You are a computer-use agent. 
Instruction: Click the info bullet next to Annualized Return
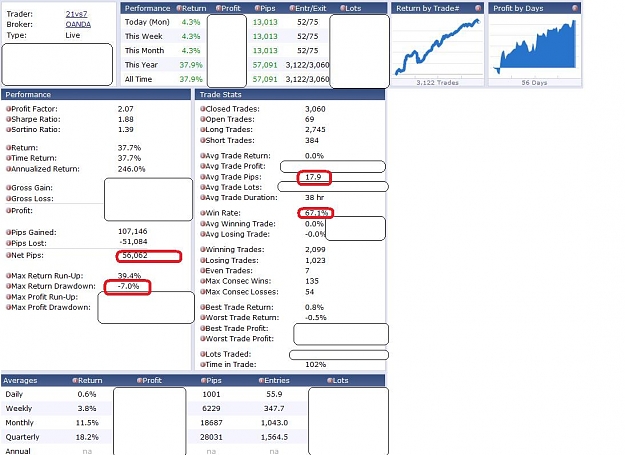click(x=8, y=169)
